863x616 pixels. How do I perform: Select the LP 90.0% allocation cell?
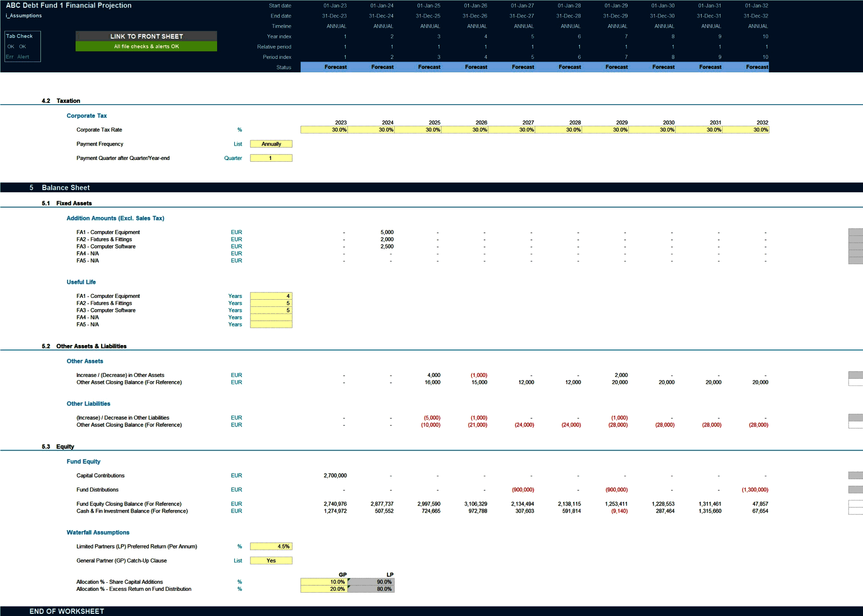(x=372, y=581)
